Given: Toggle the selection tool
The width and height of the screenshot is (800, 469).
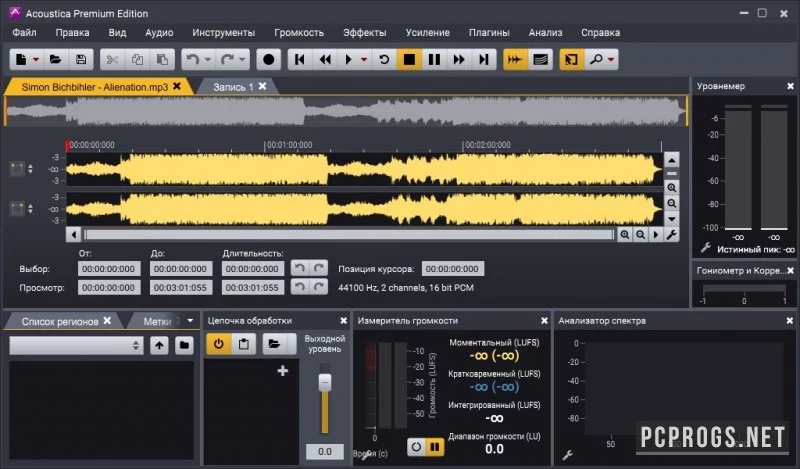Looking at the screenshot, I should (x=571, y=59).
